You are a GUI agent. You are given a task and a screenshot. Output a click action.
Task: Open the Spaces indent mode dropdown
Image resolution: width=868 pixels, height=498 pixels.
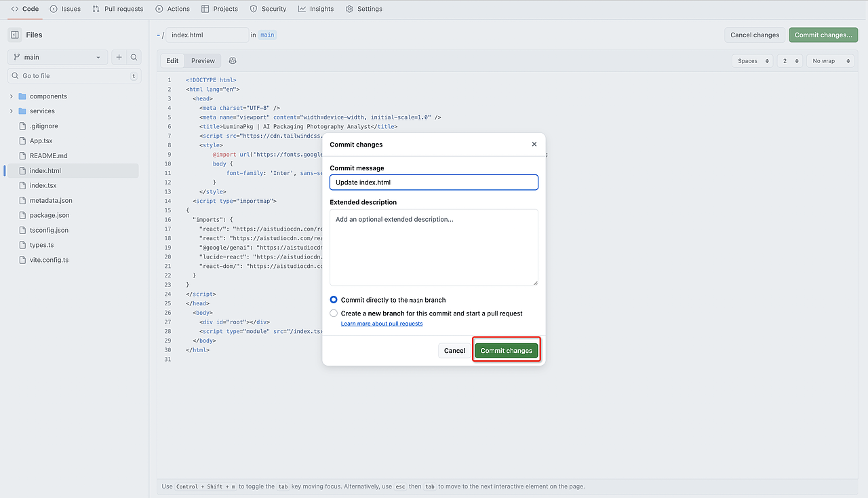(x=752, y=61)
